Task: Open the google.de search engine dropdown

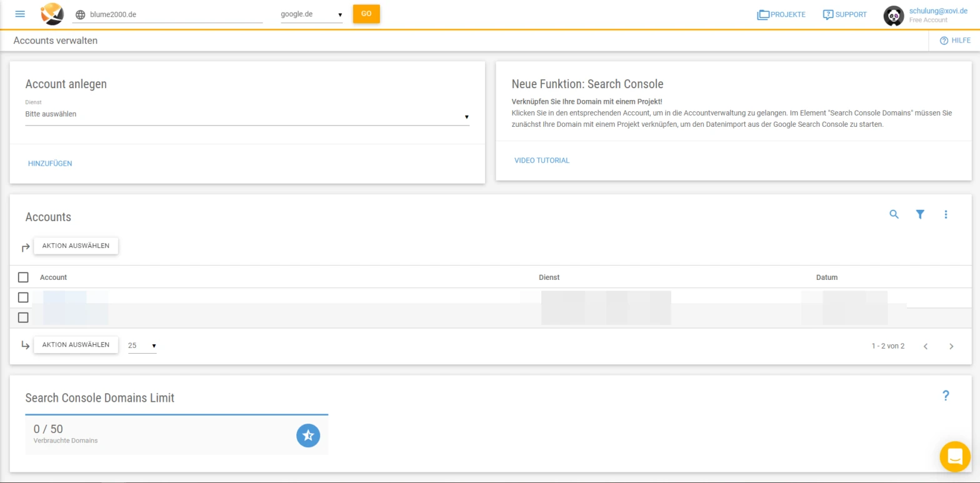Action: click(311, 14)
